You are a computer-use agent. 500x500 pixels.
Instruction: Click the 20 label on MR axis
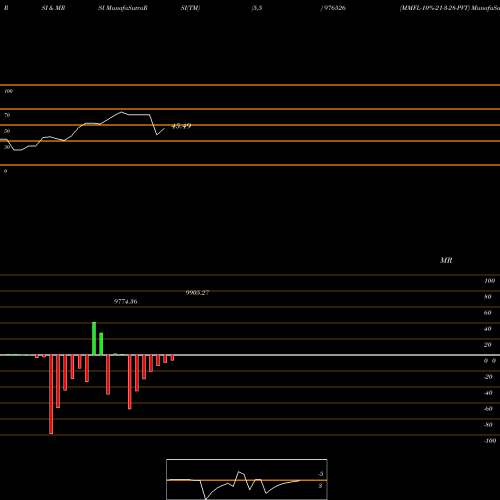[x=488, y=345]
